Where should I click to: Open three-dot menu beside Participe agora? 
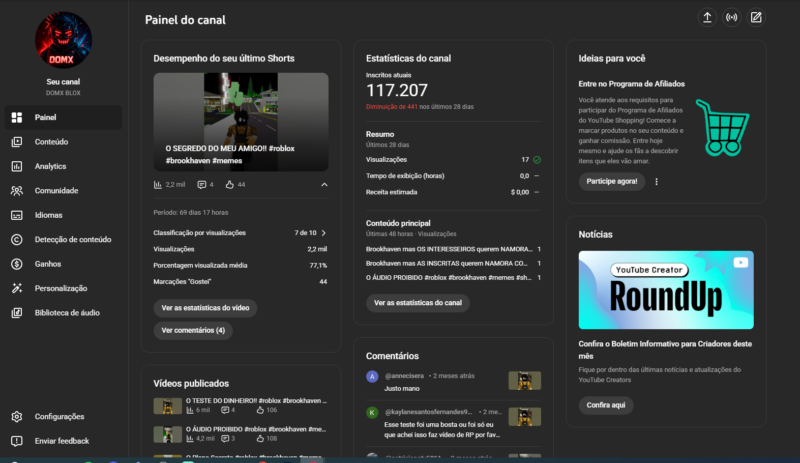(657, 181)
